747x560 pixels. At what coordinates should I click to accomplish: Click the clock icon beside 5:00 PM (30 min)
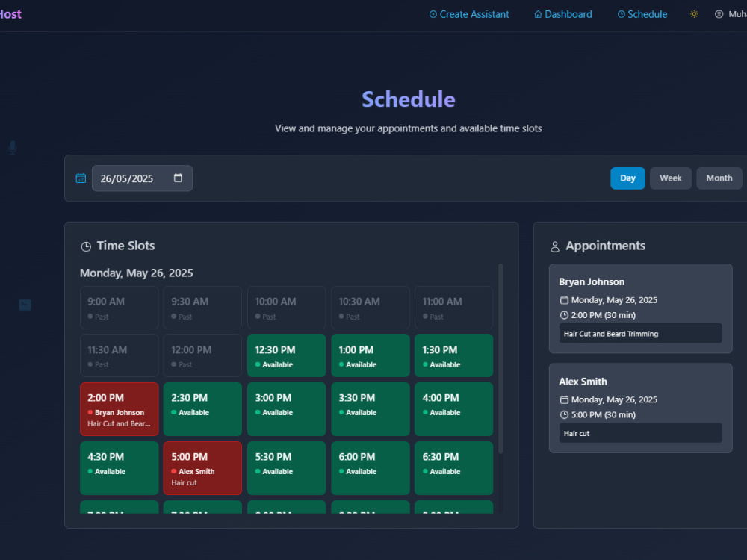pos(564,414)
